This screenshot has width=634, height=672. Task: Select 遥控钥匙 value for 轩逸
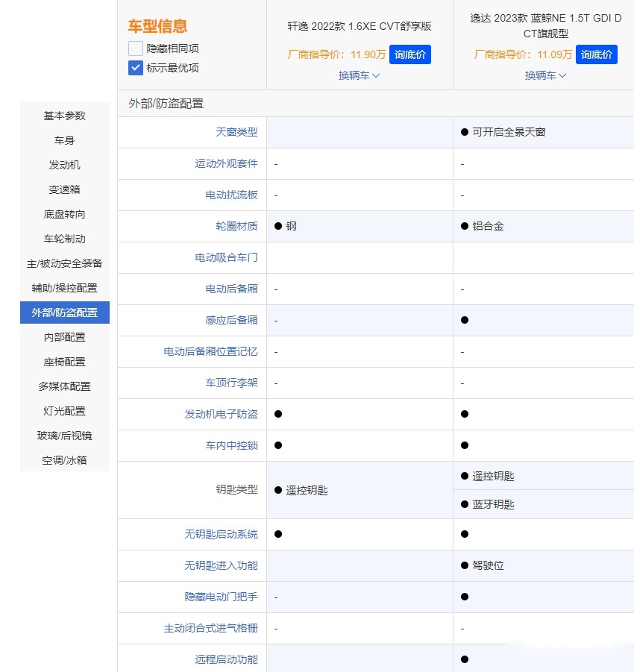coord(307,490)
